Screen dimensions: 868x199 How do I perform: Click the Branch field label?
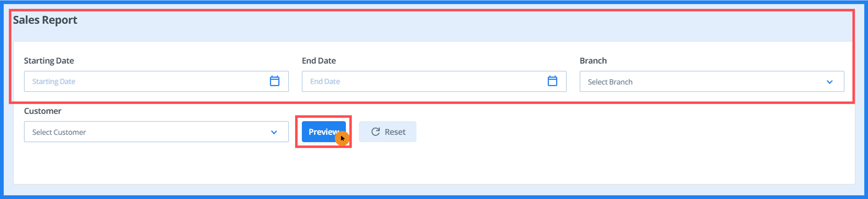593,61
